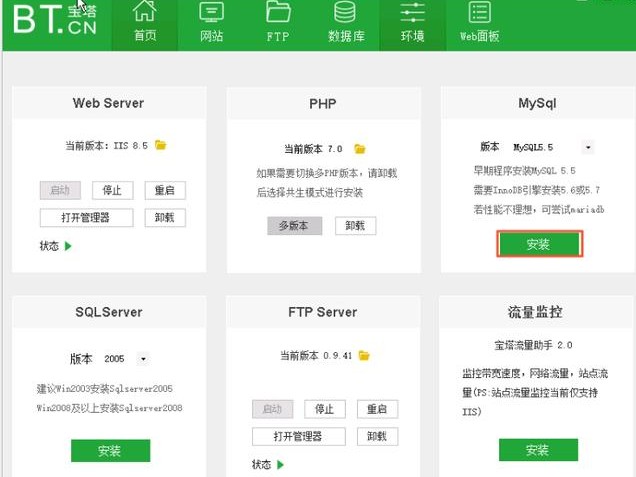Click text 建议Win2003安装Sqlserver2005
636x477 pixels.
tap(105, 389)
